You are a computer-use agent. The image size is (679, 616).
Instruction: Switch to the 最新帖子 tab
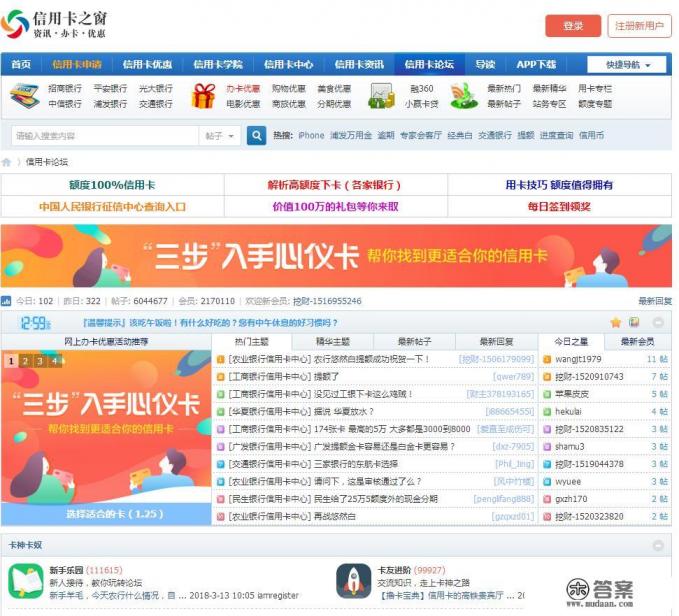point(414,342)
